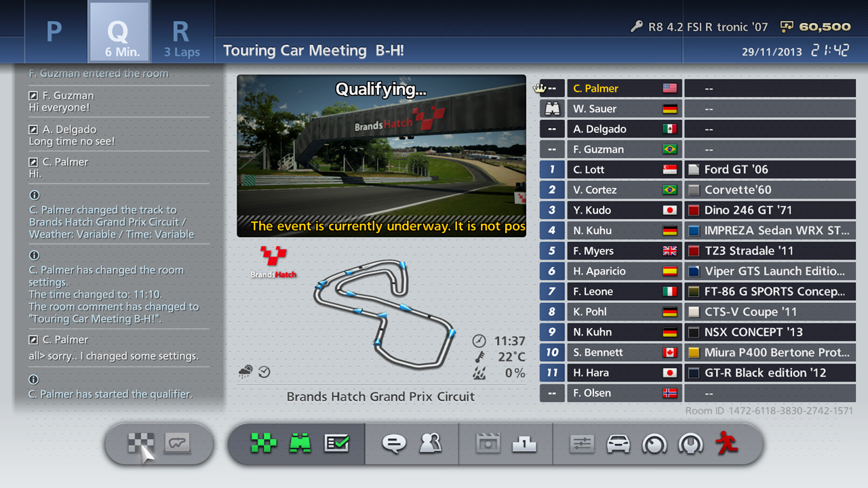
Task: Select the red swatch by Dino 246 GT '71
Action: pyautogui.click(x=694, y=210)
